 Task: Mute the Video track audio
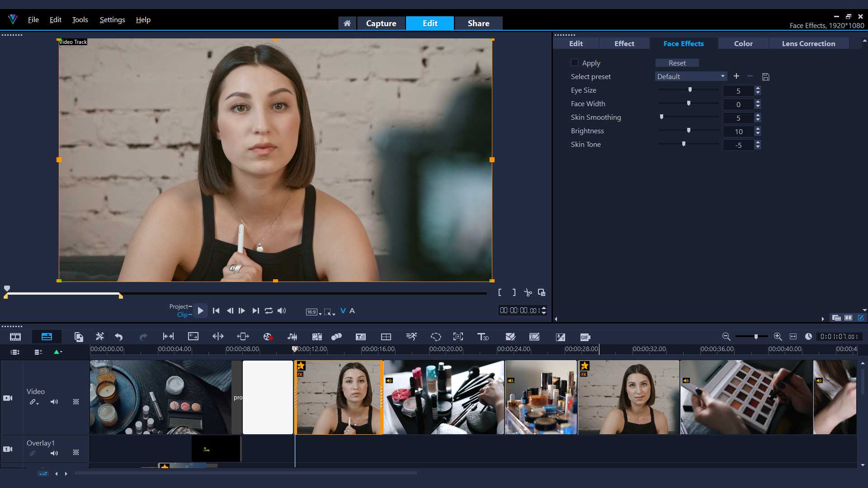54,402
